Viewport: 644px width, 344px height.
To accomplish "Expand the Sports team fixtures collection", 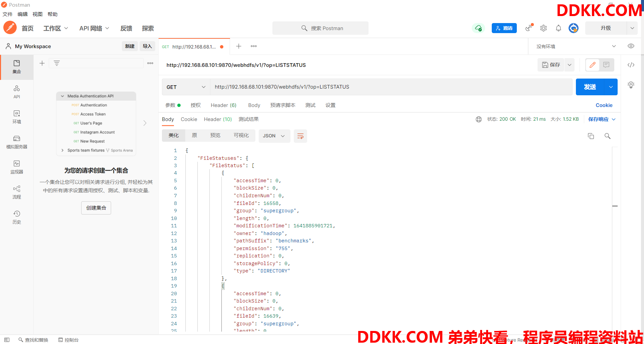I will click(x=62, y=150).
